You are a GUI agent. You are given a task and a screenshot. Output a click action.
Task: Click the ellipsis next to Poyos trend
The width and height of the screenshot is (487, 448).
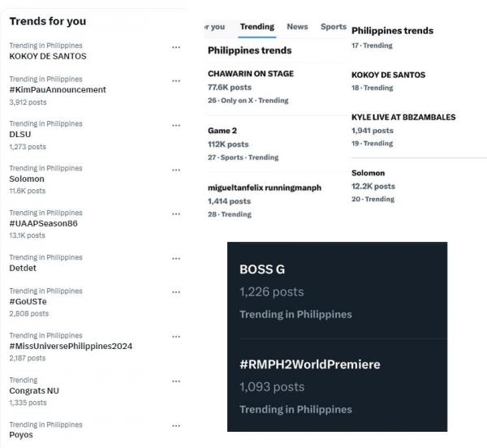pos(176,425)
